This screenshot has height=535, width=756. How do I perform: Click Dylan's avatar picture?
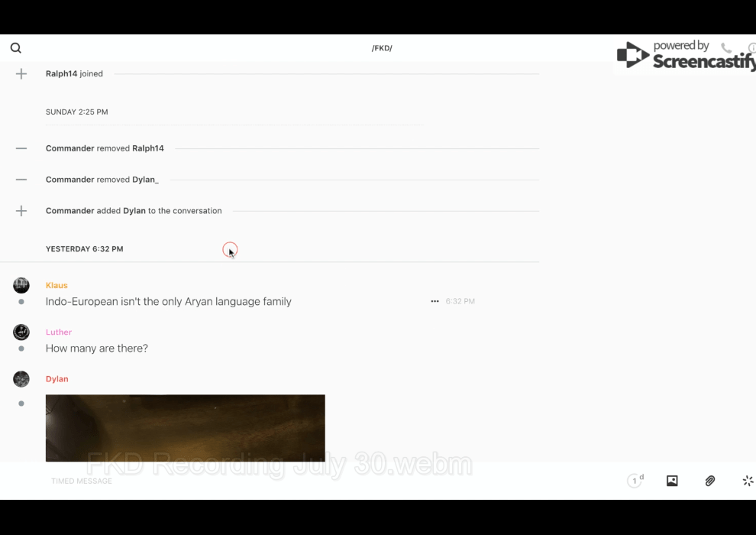(x=21, y=379)
